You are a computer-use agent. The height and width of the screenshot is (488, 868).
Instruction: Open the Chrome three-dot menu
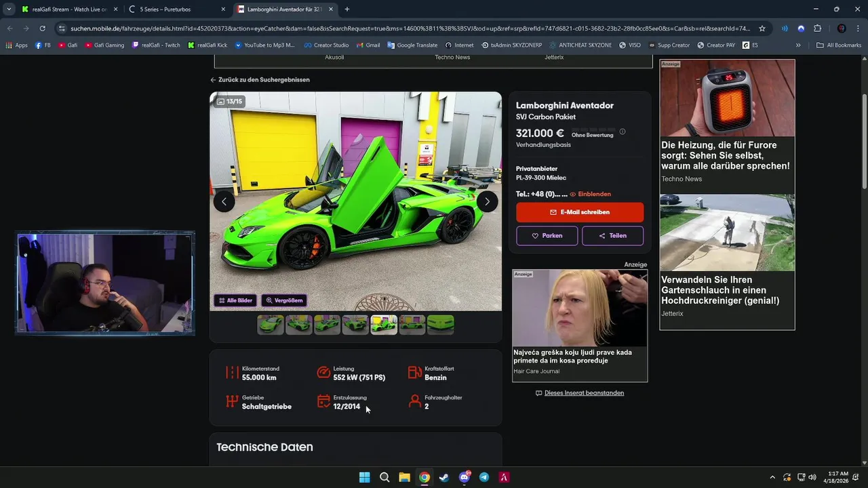(x=858, y=28)
